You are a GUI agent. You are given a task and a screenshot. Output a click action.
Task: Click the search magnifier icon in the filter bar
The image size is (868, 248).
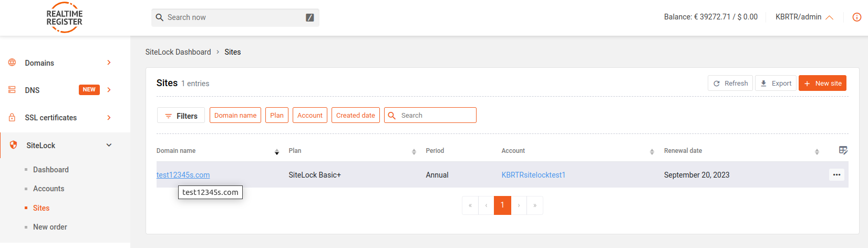(x=391, y=116)
